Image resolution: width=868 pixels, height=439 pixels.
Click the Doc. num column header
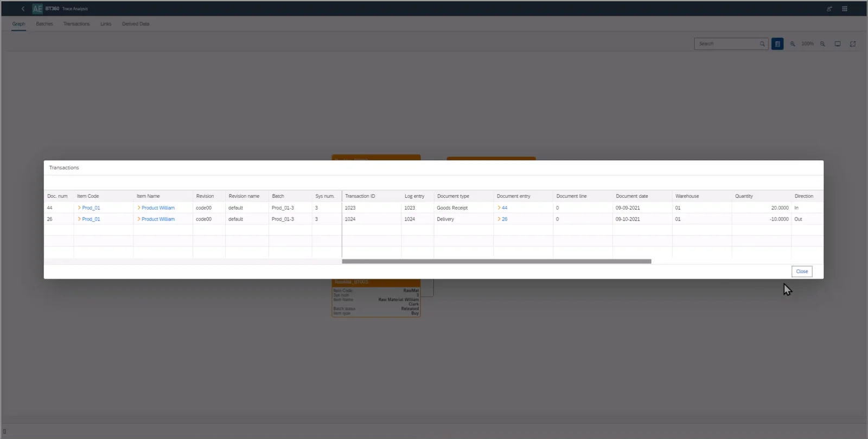[x=58, y=196]
